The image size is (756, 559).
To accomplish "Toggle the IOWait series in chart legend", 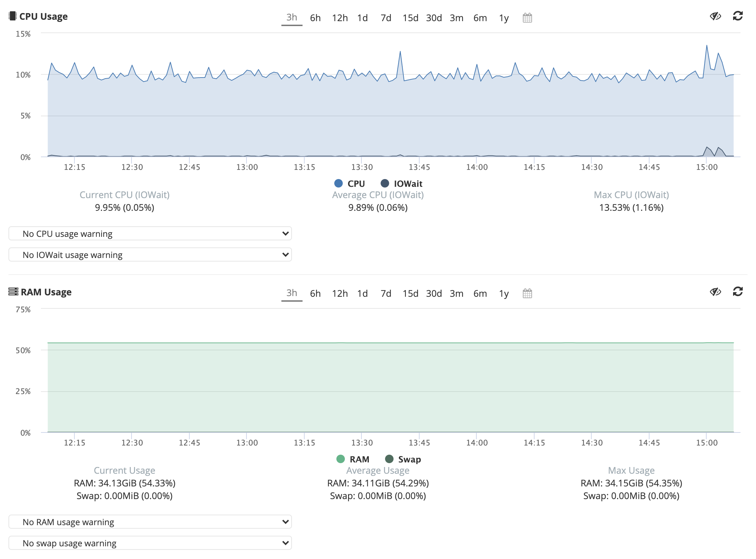I will [402, 184].
